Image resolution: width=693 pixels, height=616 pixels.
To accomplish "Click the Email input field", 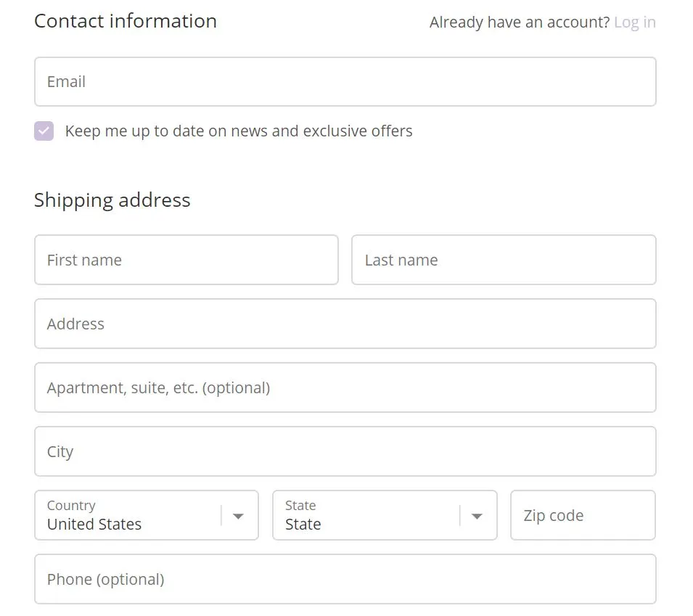I will click(345, 82).
